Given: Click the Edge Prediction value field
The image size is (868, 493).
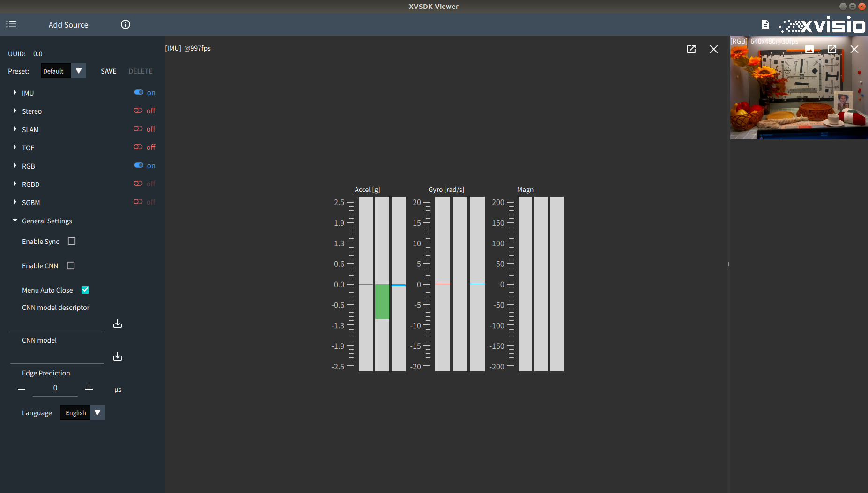Looking at the screenshot, I should [x=55, y=388].
